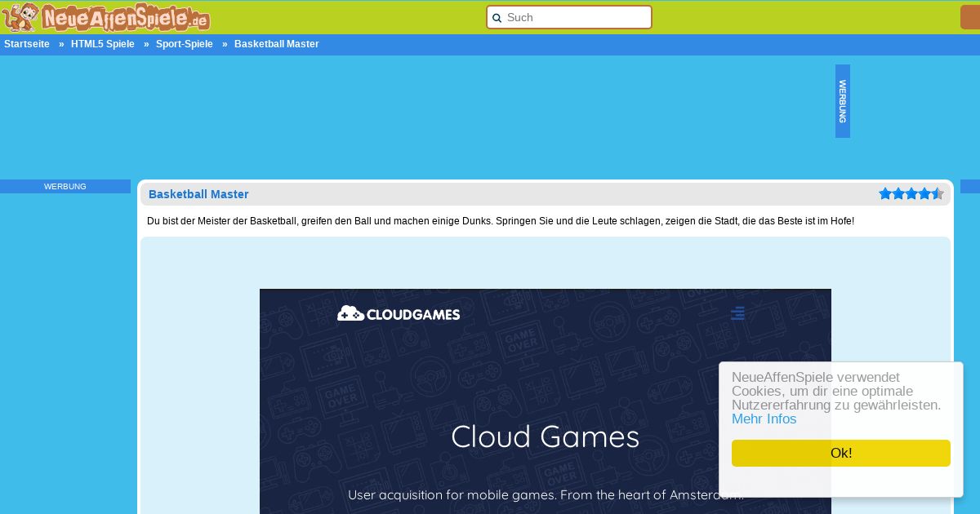Screen dimensions: 980x514
Task: Rate the game two stars
Action: click(898, 193)
